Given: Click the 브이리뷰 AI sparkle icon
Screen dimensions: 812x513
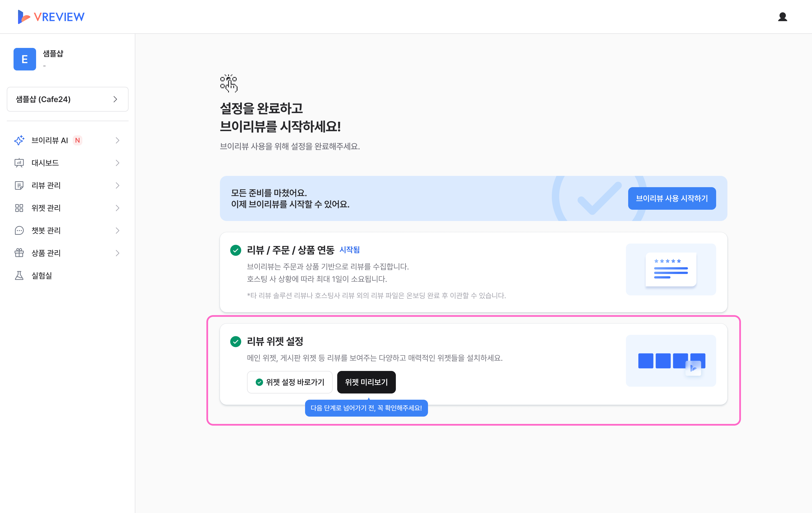Looking at the screenshot, I should pos(19,140).
